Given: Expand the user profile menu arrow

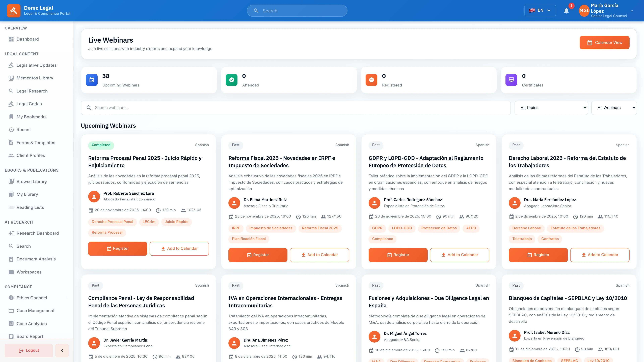Looking at the screenshot, I should [632, 11].
